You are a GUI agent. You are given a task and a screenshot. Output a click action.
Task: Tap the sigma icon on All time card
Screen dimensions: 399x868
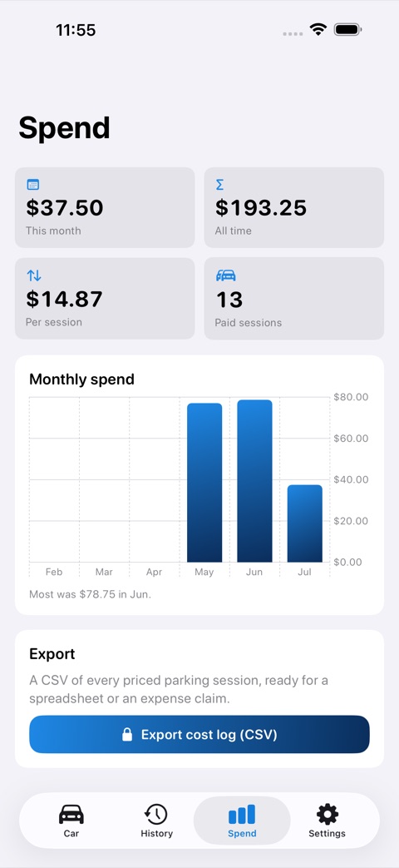[x=220, y=185]
